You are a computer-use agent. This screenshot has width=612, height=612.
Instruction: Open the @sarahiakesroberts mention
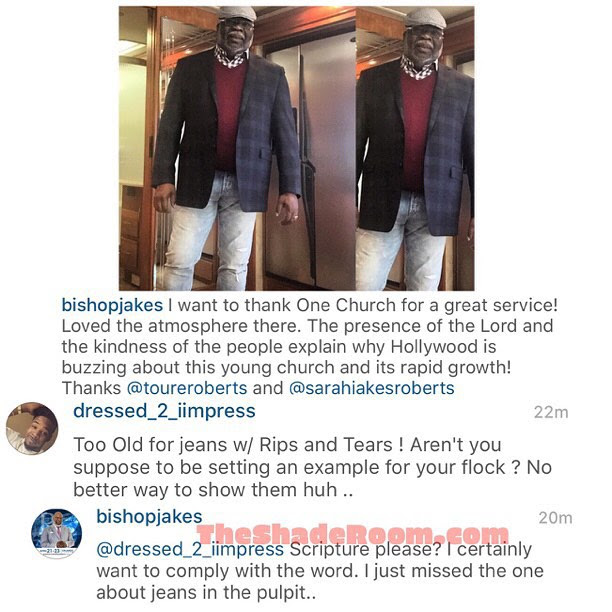click(x=372, y=388)
